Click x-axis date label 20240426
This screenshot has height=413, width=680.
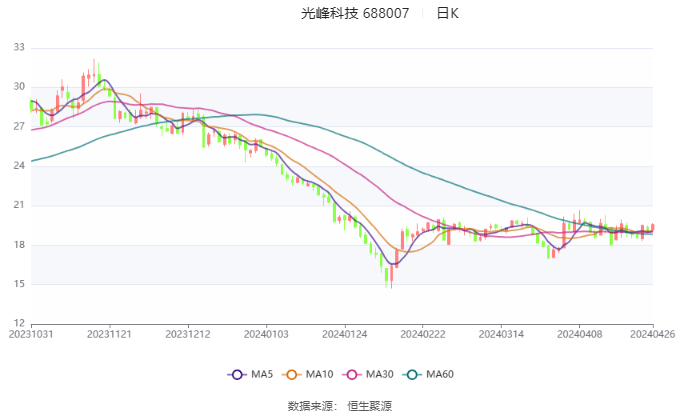coord(653,334)
